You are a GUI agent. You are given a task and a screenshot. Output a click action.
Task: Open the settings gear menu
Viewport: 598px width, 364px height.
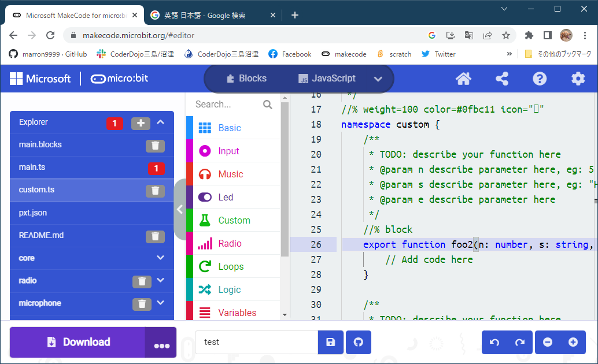[578, 78]
